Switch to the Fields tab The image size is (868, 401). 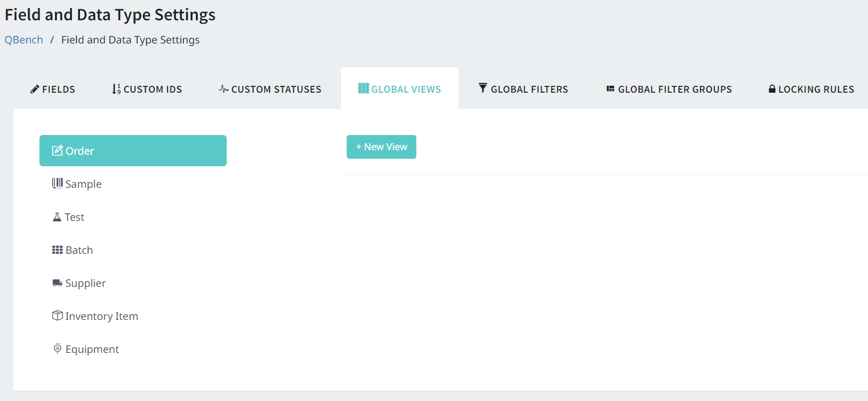point(53,89)
